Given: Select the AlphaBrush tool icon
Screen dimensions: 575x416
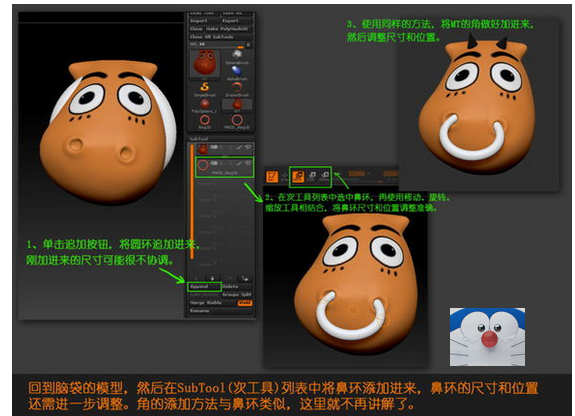Looking at the screenshot, I should coord(237,73).
